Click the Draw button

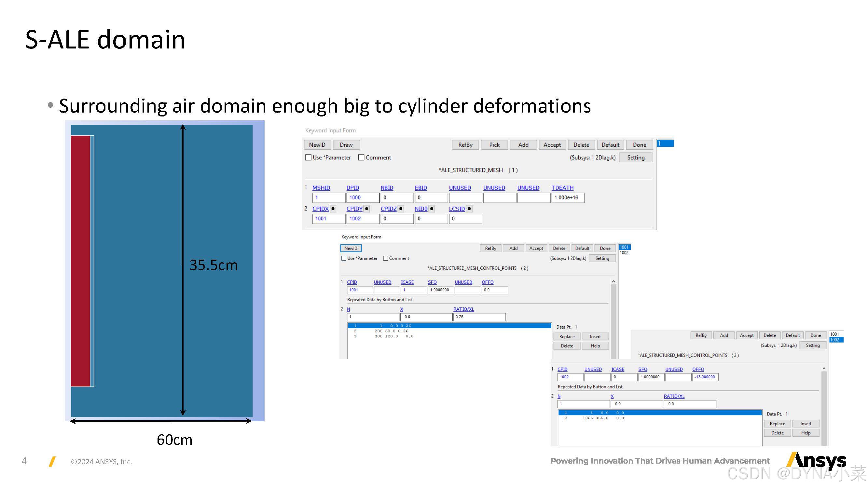pos(346,145)
